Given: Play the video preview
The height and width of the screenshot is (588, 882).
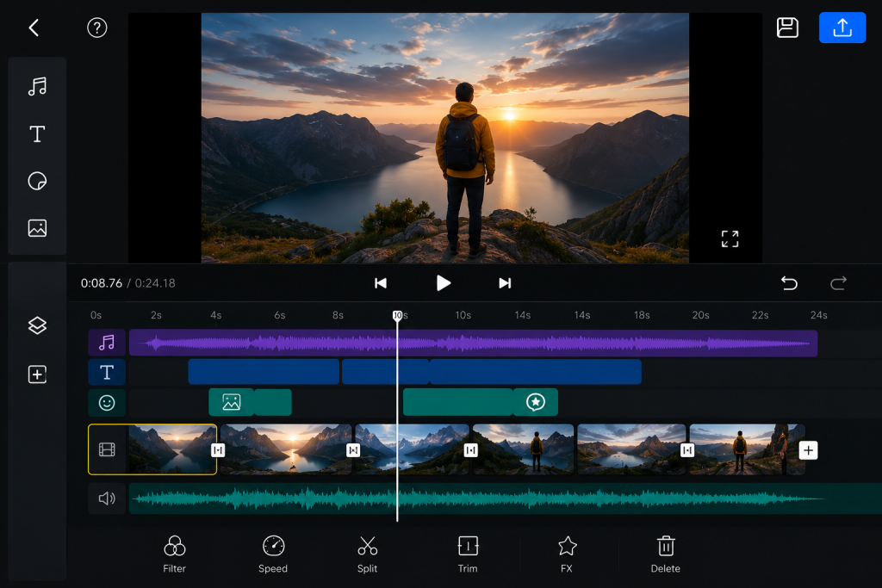Looking at the screenshot, I should click(x=444, y=283).
